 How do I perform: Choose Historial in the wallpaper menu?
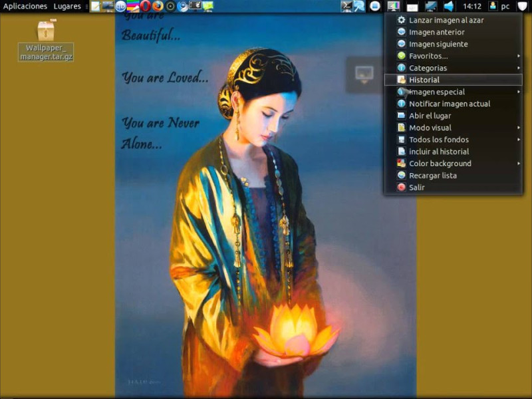tap(454, 80)
